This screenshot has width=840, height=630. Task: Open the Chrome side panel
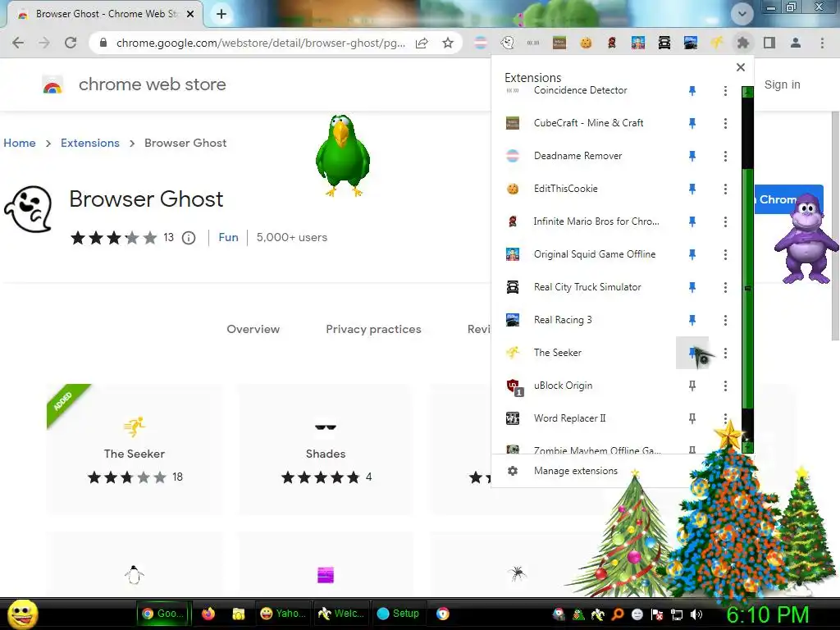tap(769, 43)
